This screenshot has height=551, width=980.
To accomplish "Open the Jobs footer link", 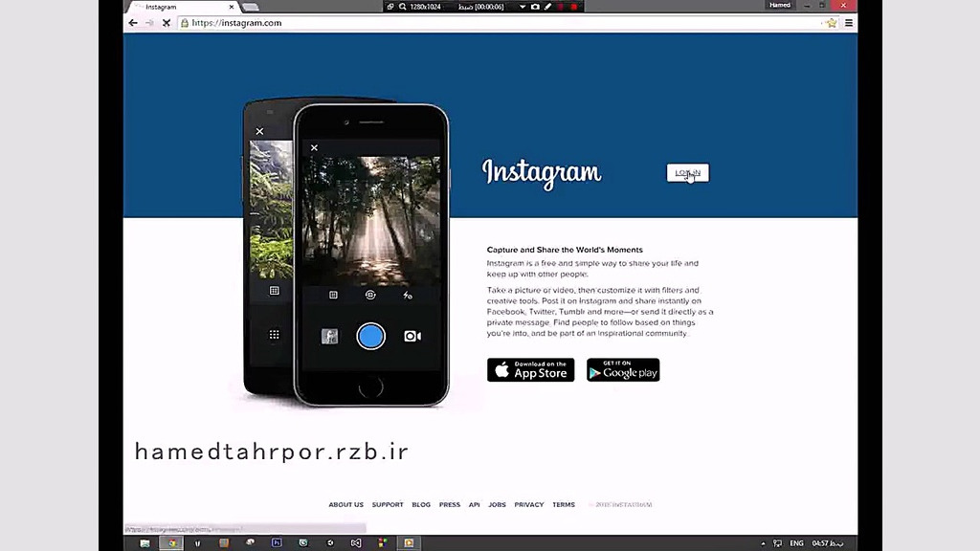I will [x=497, y=505].
